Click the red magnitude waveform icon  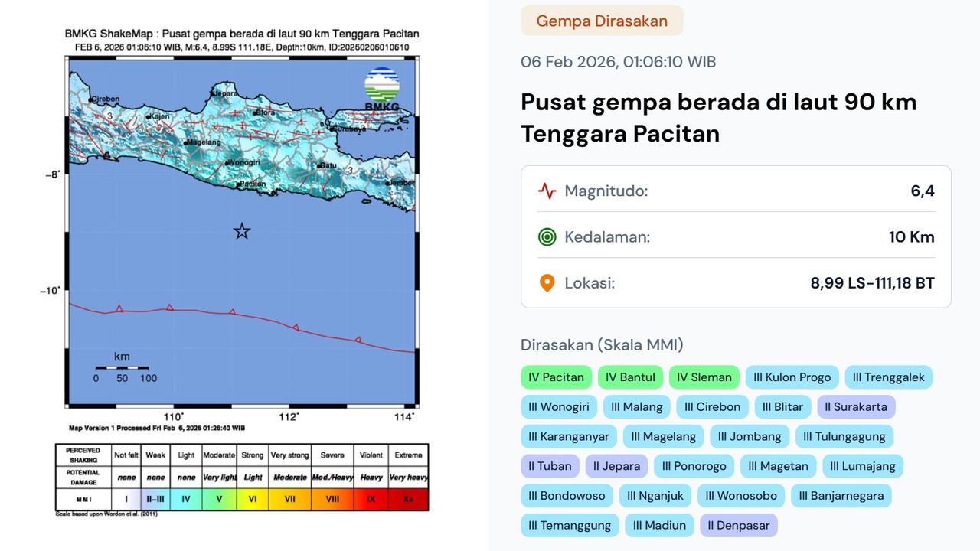[x=547, y=191]
